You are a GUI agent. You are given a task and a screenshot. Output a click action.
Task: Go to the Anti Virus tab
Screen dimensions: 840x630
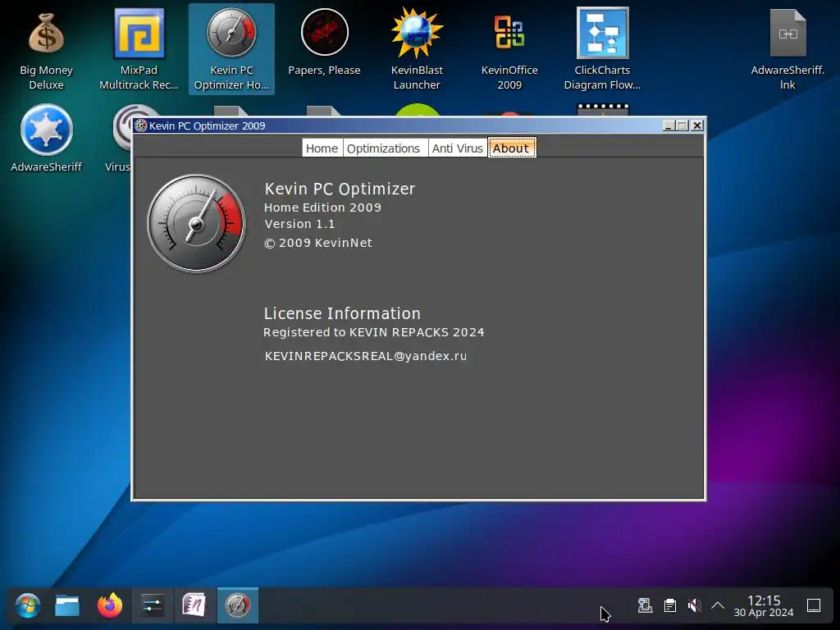click(458, 148)
